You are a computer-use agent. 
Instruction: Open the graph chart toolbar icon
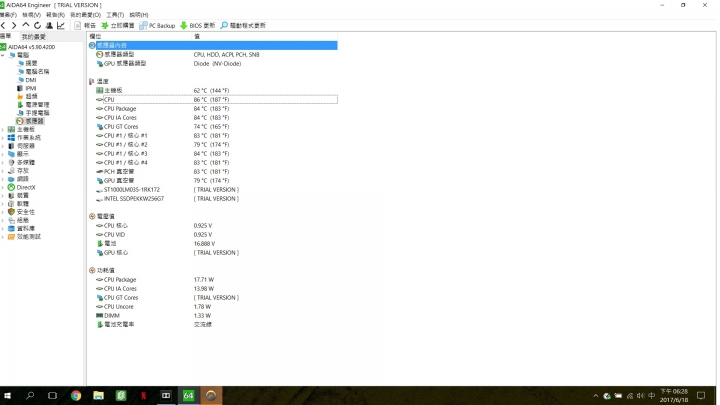tap(61, 25)
